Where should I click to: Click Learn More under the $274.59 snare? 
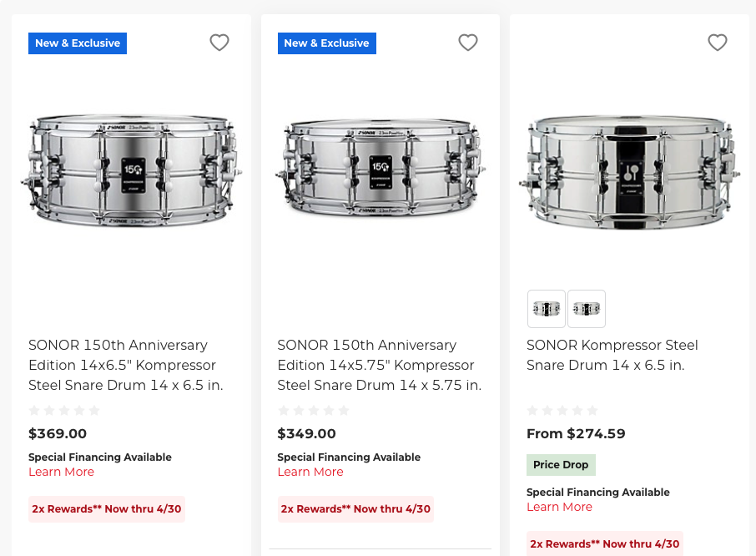(x=559, y=507)
